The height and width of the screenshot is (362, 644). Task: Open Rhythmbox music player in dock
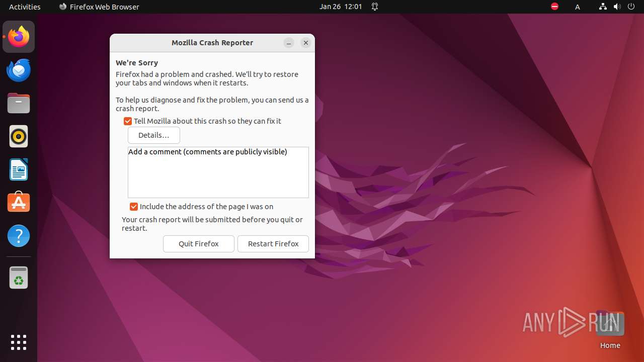[x=19, y=136]
